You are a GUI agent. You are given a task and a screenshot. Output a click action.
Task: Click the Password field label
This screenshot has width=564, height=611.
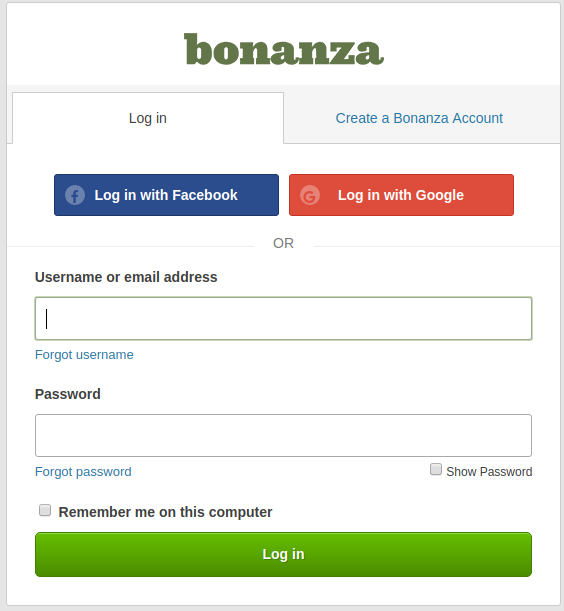[68, 394]
